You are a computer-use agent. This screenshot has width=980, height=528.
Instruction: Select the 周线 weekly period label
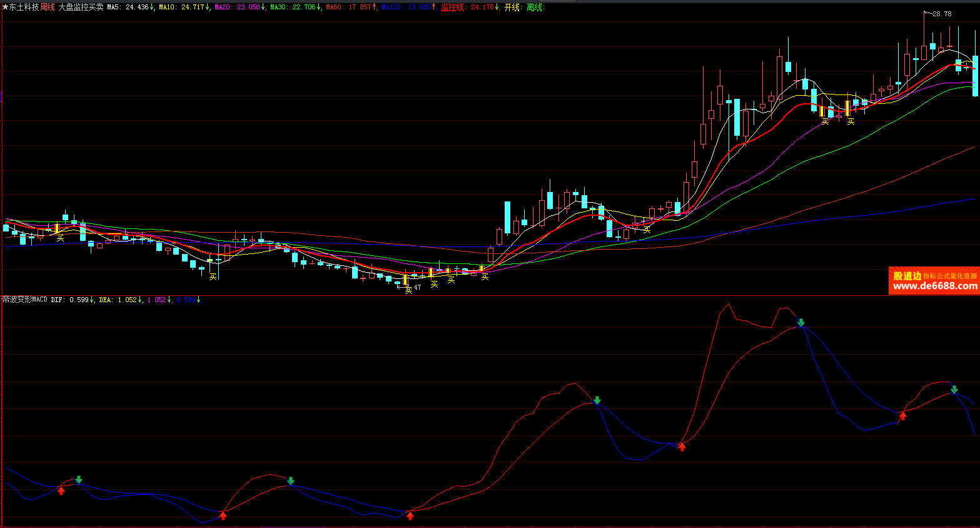tap(48, 8)
